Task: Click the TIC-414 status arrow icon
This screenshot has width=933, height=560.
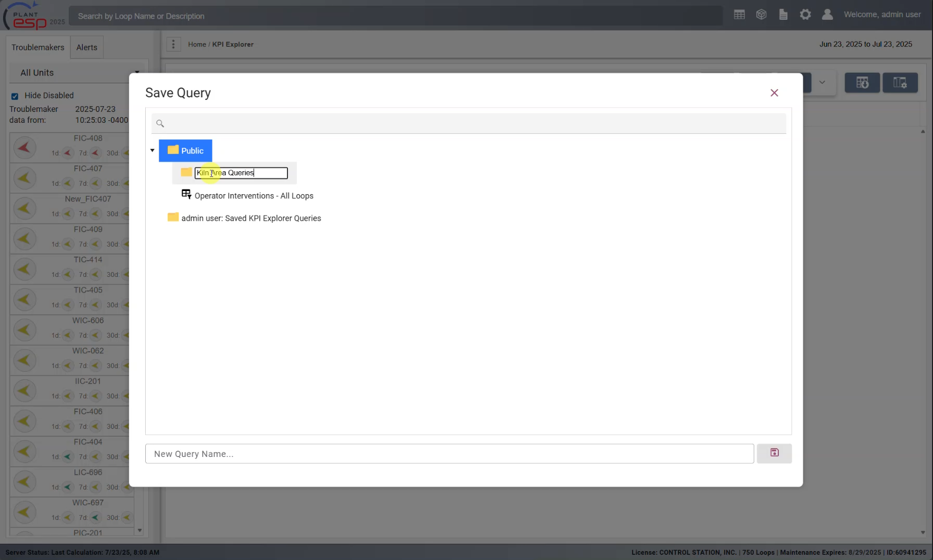Action: pyautogui.click(x=24, y=269)
